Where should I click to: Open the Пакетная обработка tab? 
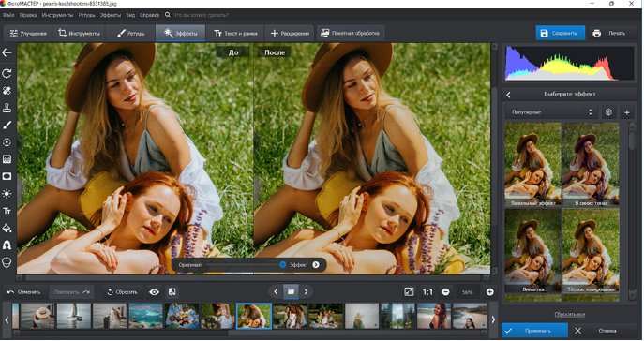(x=350, y=33)
